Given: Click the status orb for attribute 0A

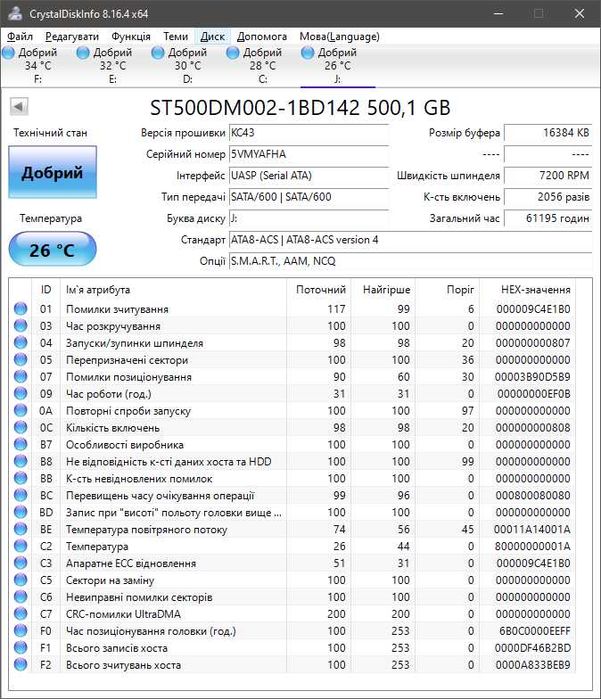Looking at the screenshot, I should coord(21,410).
